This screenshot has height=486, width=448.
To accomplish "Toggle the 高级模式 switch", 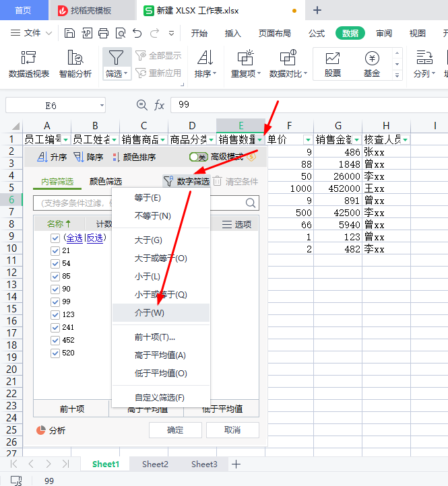I will [x=199, y=157].
